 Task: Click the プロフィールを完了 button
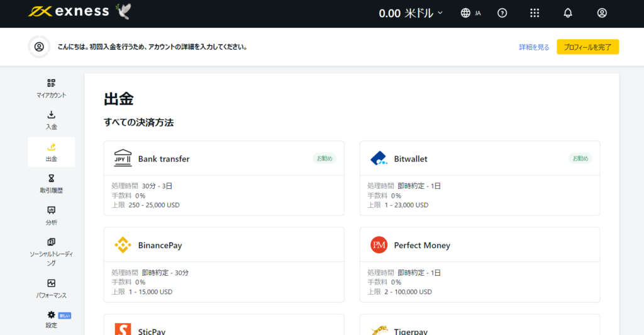tap(588, 47)
